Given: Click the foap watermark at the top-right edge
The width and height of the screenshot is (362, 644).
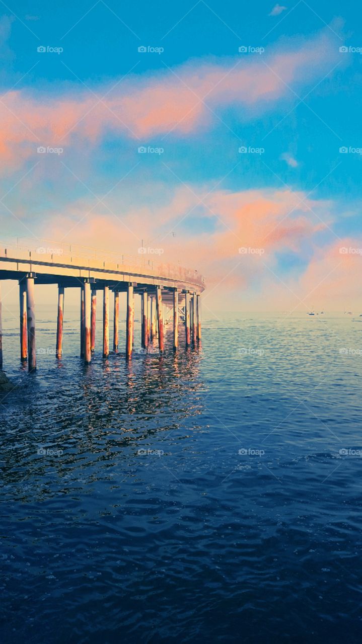Looking at the screenshot, I should pyautogui.click(x=351, y=50).
